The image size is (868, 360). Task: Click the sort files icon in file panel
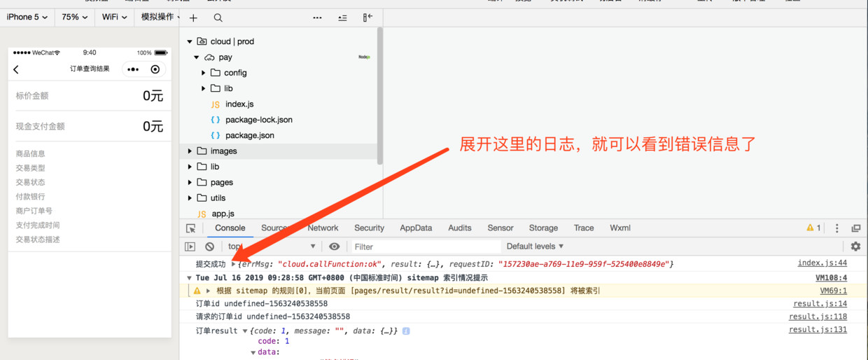[x=342, y=18]
